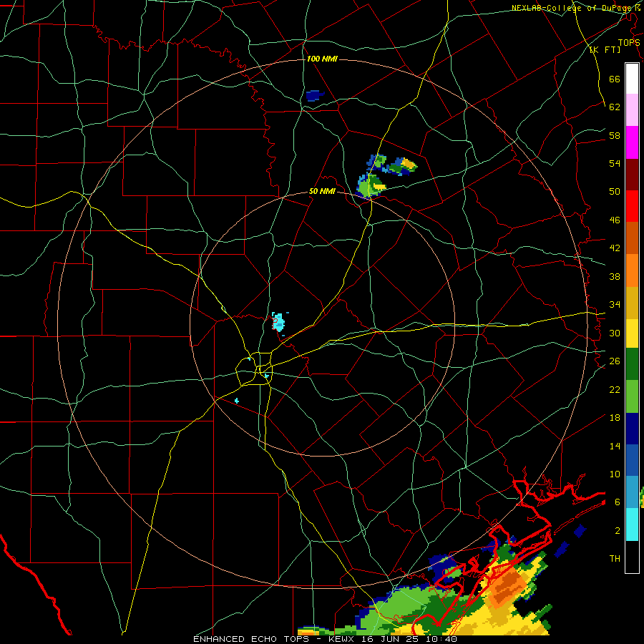Viewport: 644px width, 644px height.
Task: Select the "30" scale label
Action: pyautogui.click(x=615, y=333)
